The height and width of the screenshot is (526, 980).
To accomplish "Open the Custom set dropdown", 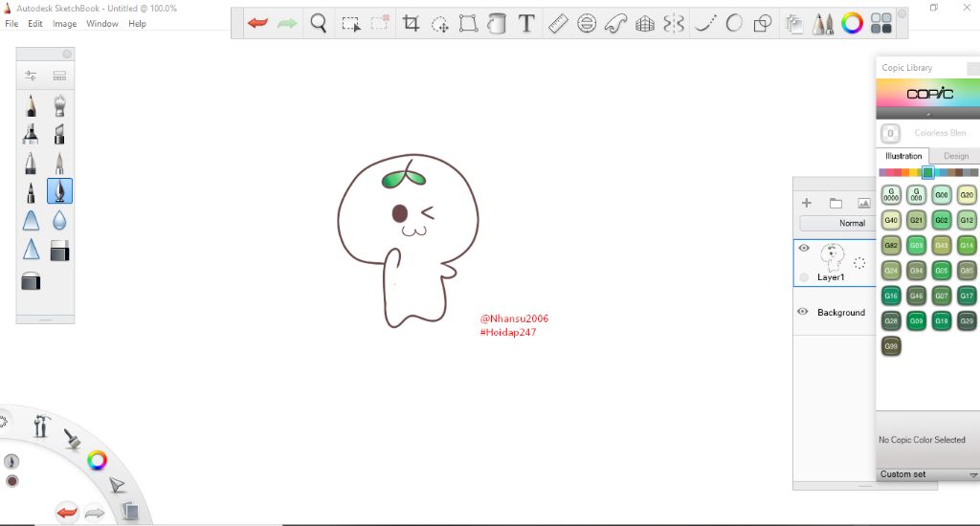I will pyautogui.click(x=927, y=474).
